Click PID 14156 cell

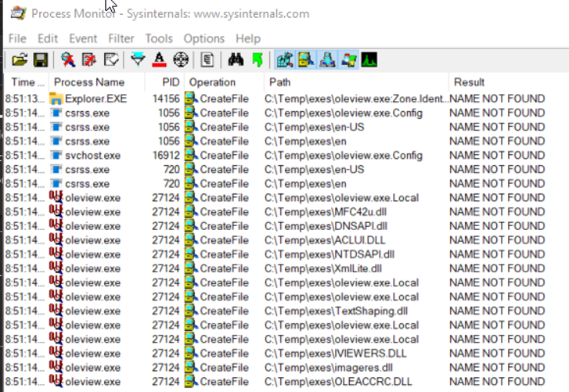[166, 99]
